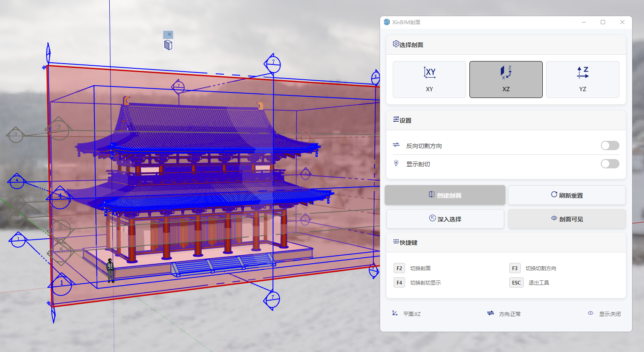Click the 刷新重置 button
644x352 pixels.
point(567,195)
